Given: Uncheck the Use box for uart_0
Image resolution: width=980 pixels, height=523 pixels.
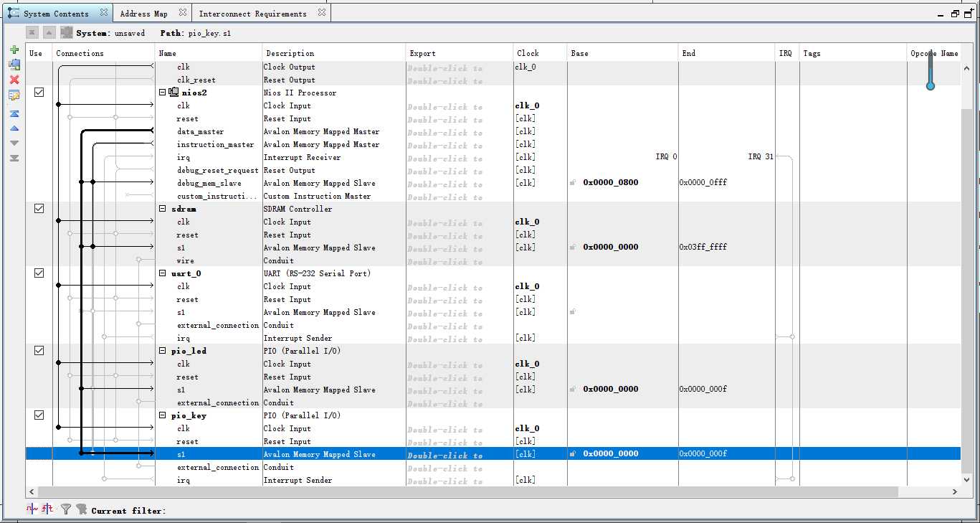Looking at the screenshot, I should click(39, 273).
